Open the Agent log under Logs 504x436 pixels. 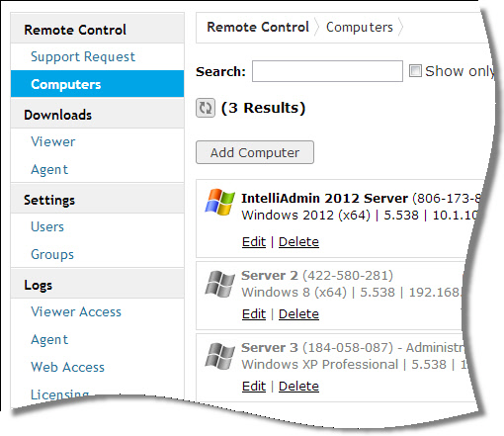(49, 340)
